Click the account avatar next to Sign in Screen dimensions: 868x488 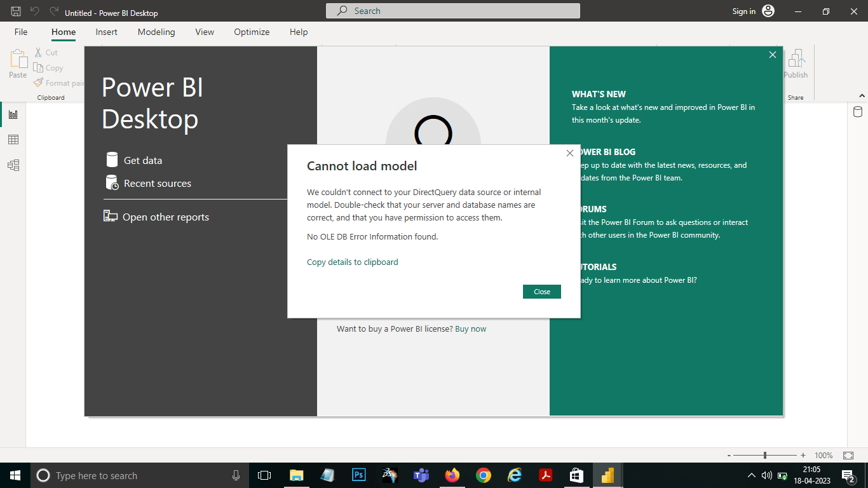tap(768, 11)
